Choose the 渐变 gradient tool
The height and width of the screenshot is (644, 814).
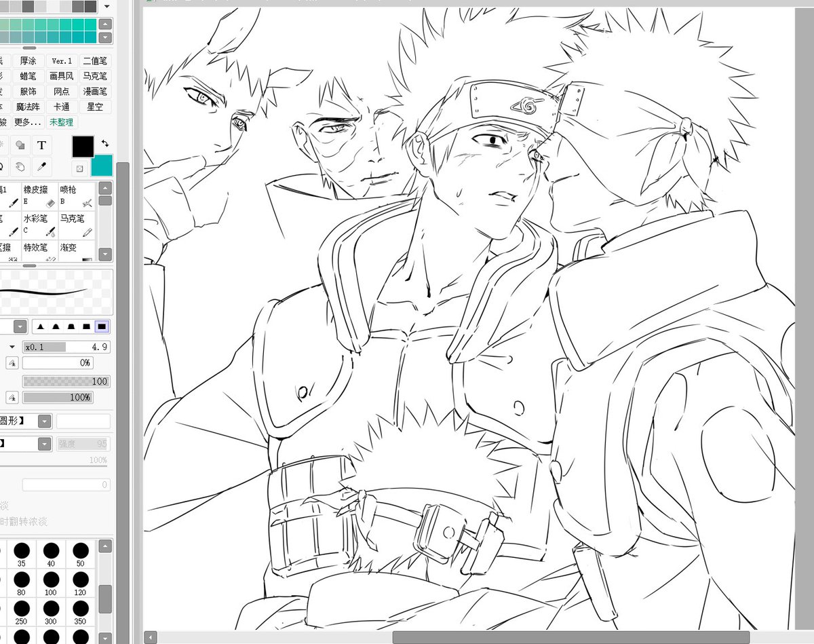coord(76,251)
